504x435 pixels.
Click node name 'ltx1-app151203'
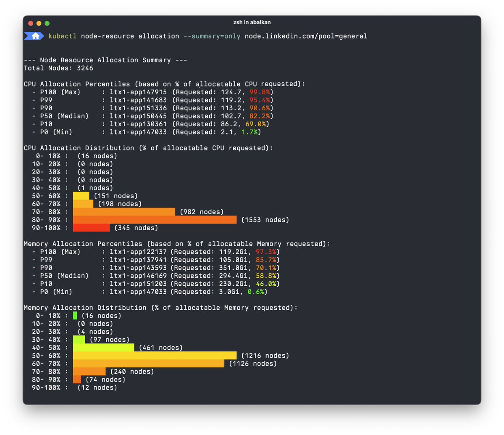click(138, 284)
